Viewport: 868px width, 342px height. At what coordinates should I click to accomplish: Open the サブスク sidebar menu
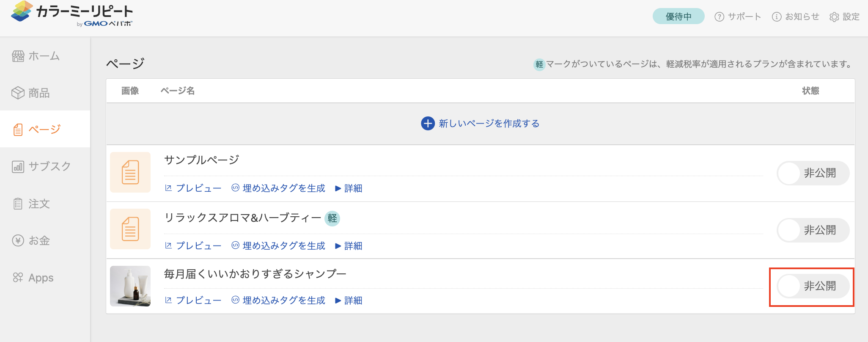click(x=41, y=166)
